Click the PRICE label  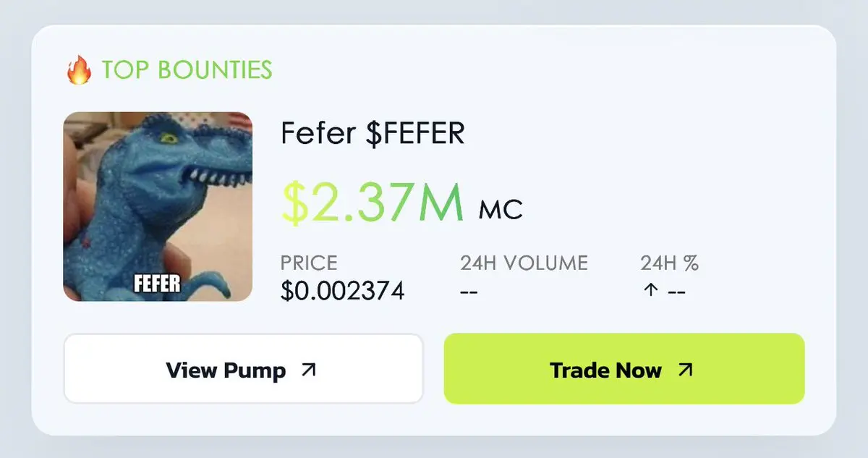309,263
